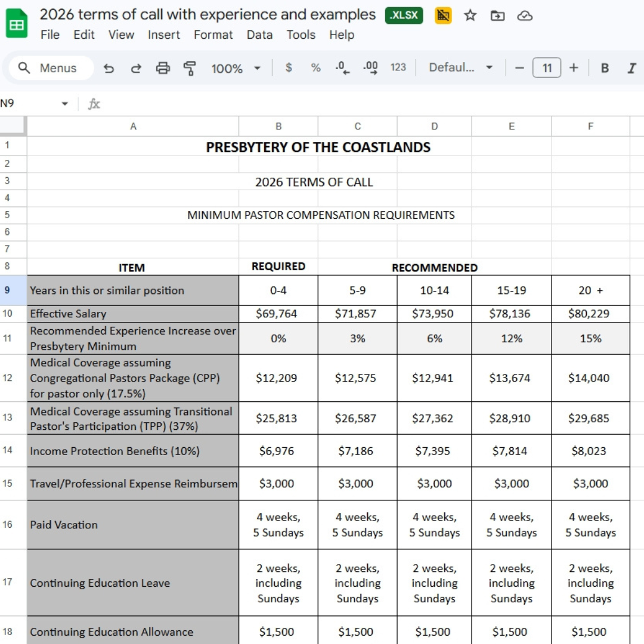Screen dimensions: 644x644
Task: Format as currency with dollar icon
Action: point(289,67)
